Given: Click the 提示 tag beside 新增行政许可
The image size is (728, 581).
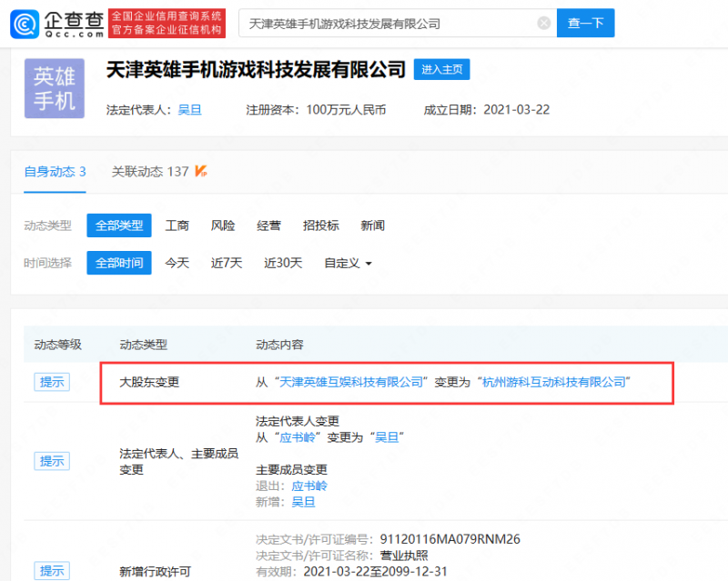Looking at the screenshot, I should (51, 570).
